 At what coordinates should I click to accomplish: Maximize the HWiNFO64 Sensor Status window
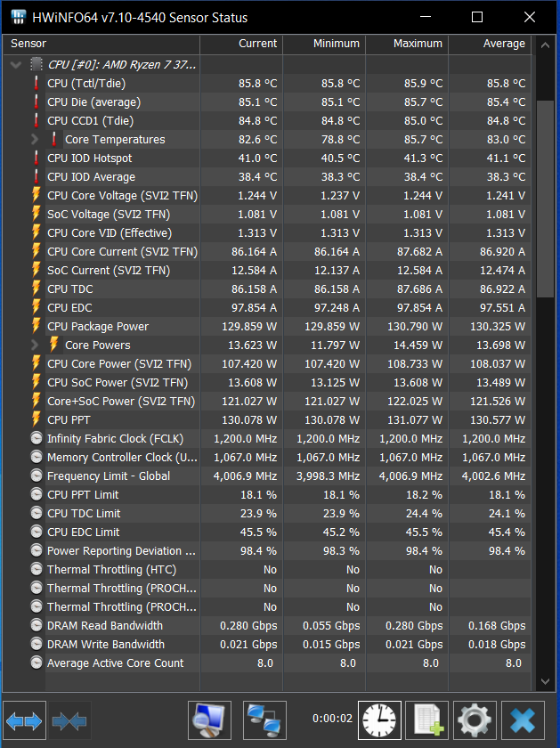[x=477, y=17]
